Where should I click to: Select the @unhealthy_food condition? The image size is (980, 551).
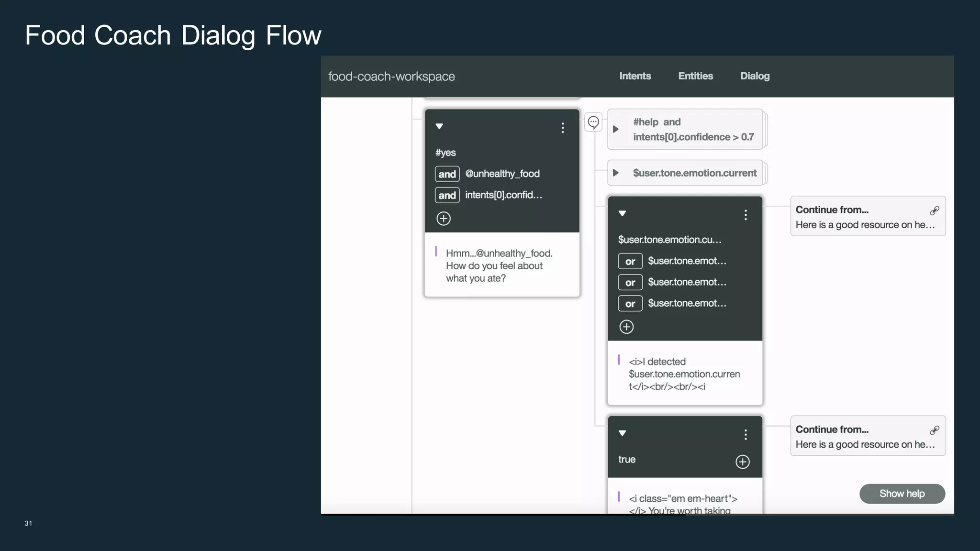(x=502, y=174)
